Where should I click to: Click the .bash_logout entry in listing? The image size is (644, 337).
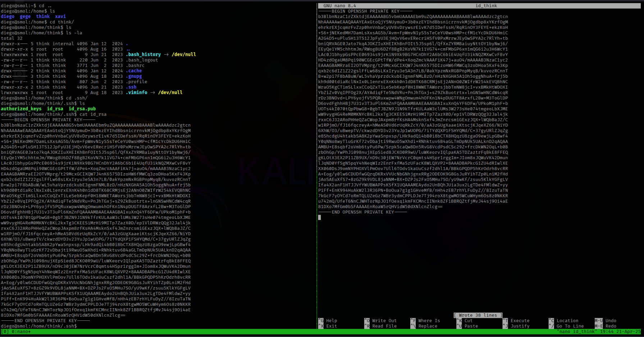[142, 60]
